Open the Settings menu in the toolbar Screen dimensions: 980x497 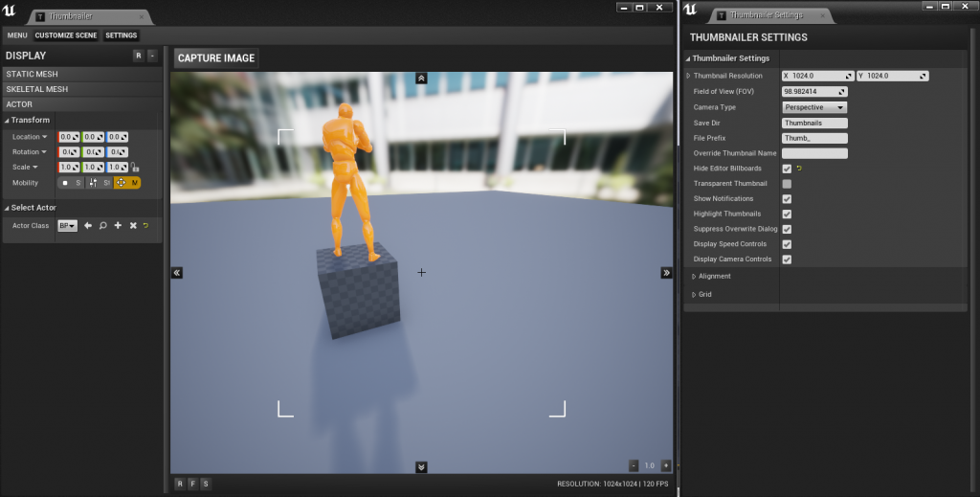click(122, 35)
